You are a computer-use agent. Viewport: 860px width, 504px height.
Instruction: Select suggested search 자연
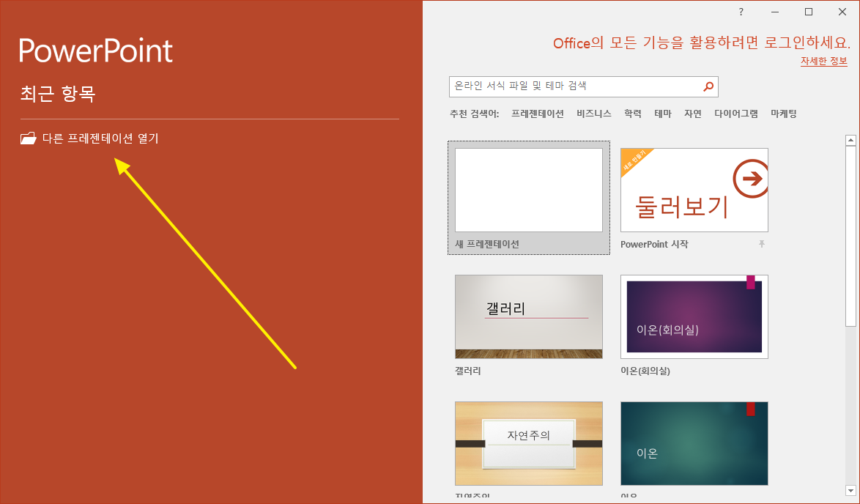[x=693, y=114]
